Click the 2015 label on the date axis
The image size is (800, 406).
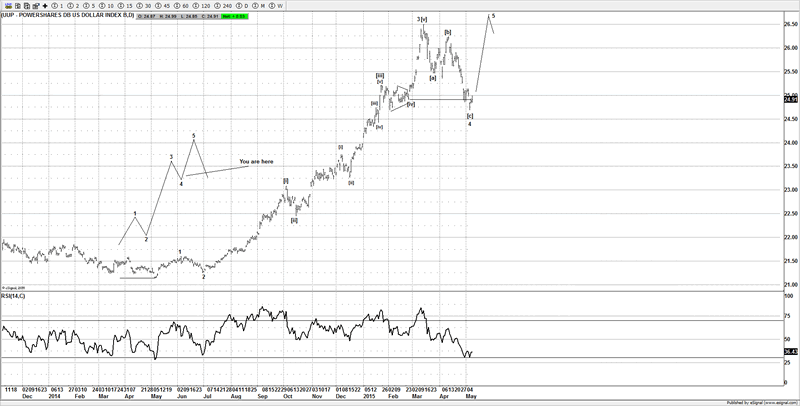tap(370, 396)
